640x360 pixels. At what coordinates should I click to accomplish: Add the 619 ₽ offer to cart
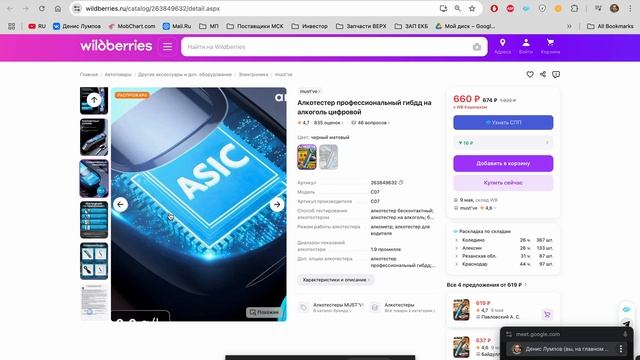click(547, 314)
